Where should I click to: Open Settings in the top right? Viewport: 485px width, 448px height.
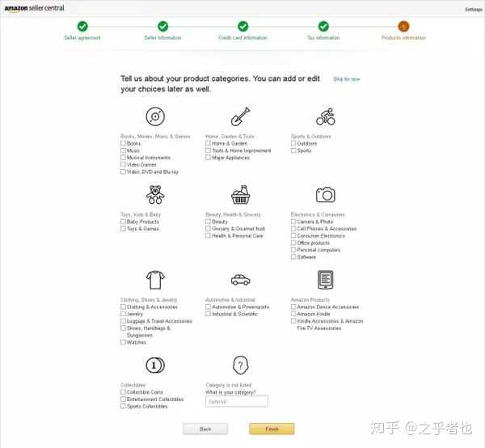point(474,10)
